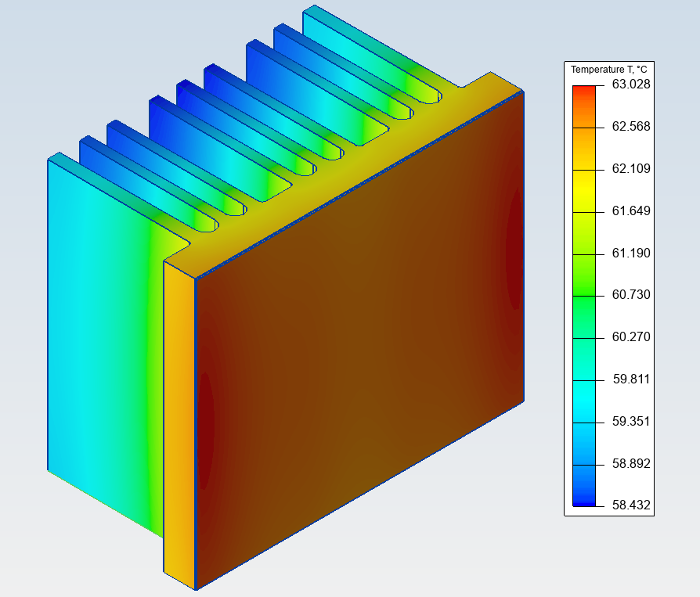700x597 pixels.
Task: Click the legend value 59.351
Action: (x=631, y=421)
